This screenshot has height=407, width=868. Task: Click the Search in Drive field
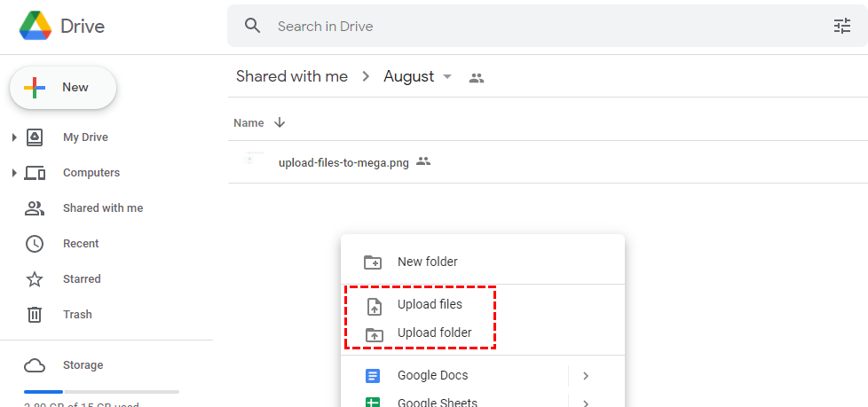533,27
